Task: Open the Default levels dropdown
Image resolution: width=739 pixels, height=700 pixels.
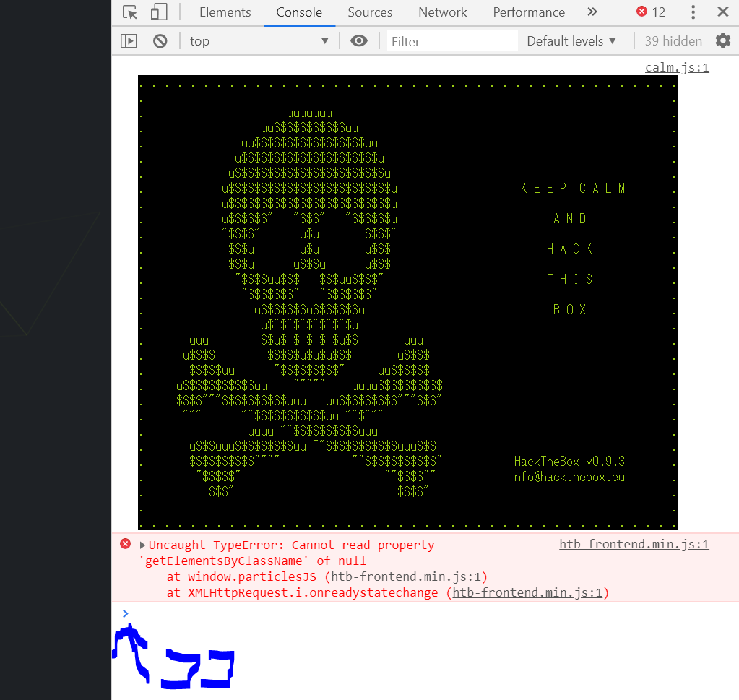Action: pos(571,41)
